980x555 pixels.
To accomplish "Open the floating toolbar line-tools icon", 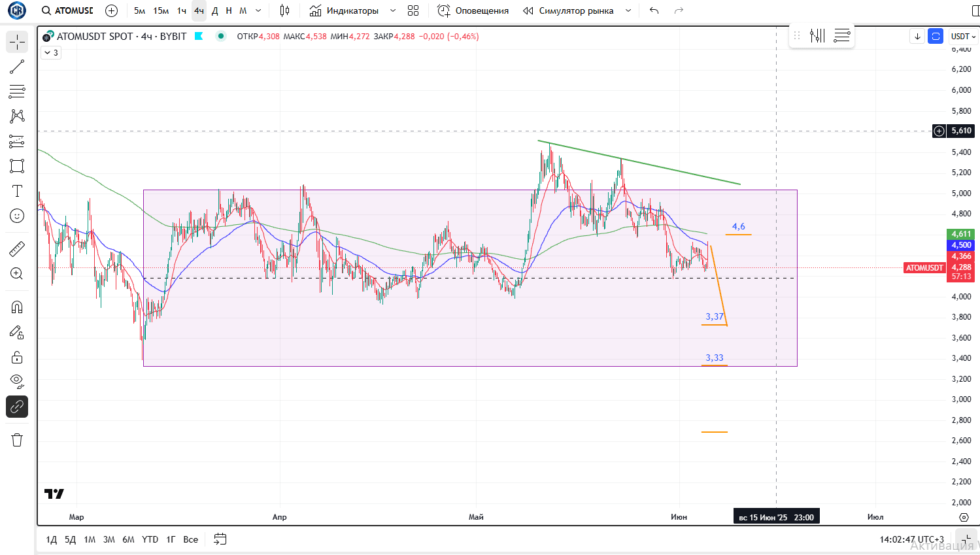I will [x=817, y=36].
